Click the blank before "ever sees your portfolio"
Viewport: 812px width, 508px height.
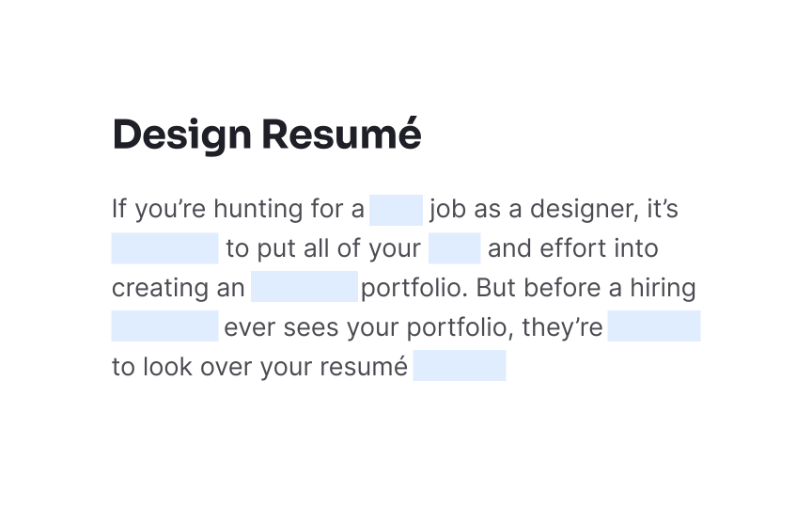(164, 326)
